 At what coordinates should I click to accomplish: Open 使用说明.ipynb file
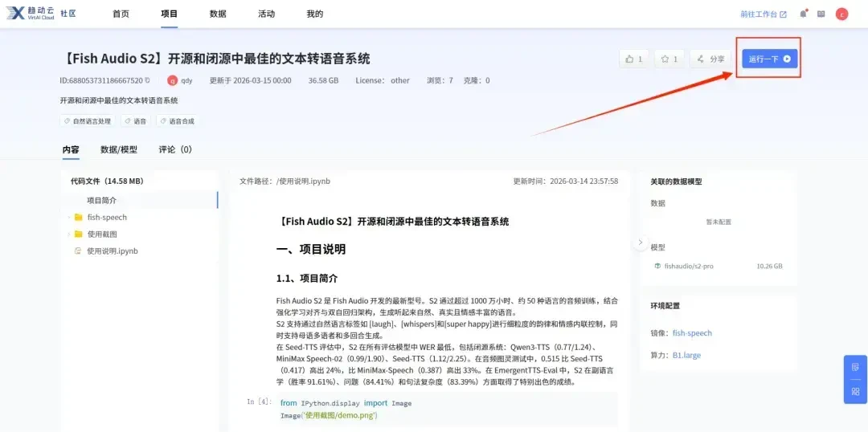coord(113,251)
